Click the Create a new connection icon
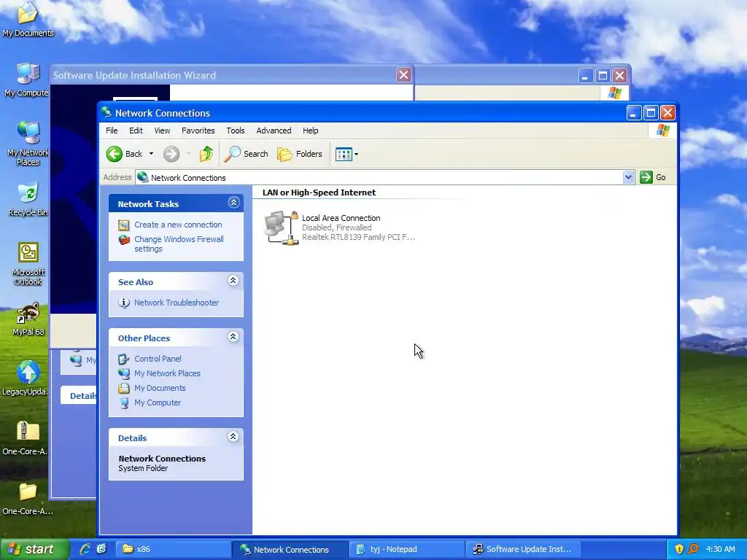This screenshot has width=747, height=560. coord(124,225)
